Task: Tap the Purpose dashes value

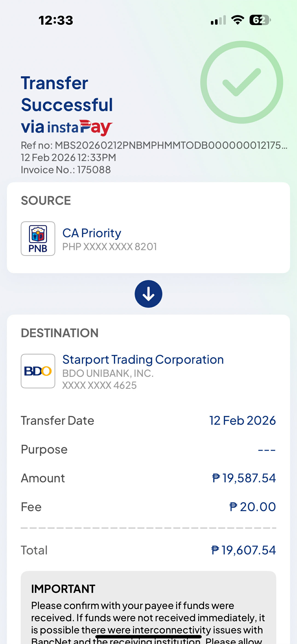Action: (267, 450)
